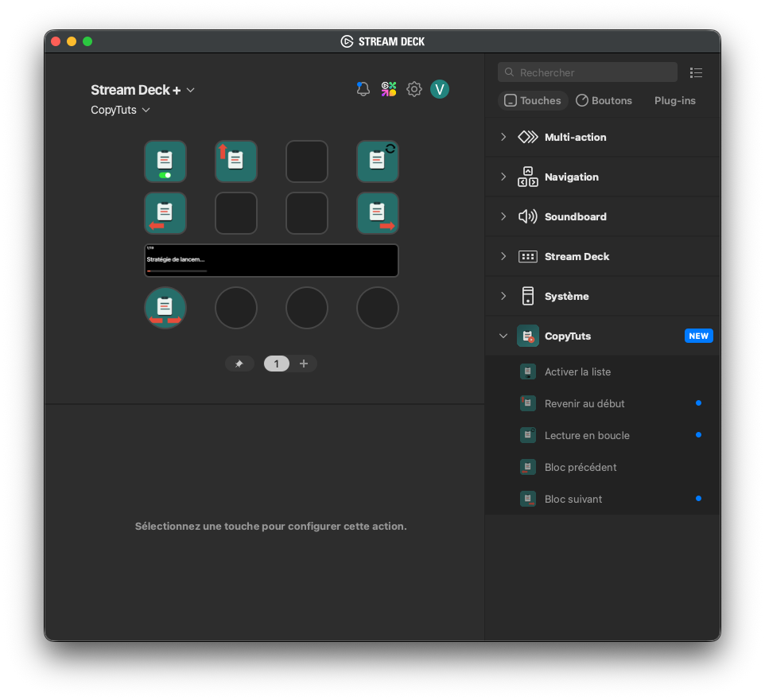The image size is (765, 700).
Task: Select the Bloc suivant key with right arrow
Action: click(x=378, y=213)
